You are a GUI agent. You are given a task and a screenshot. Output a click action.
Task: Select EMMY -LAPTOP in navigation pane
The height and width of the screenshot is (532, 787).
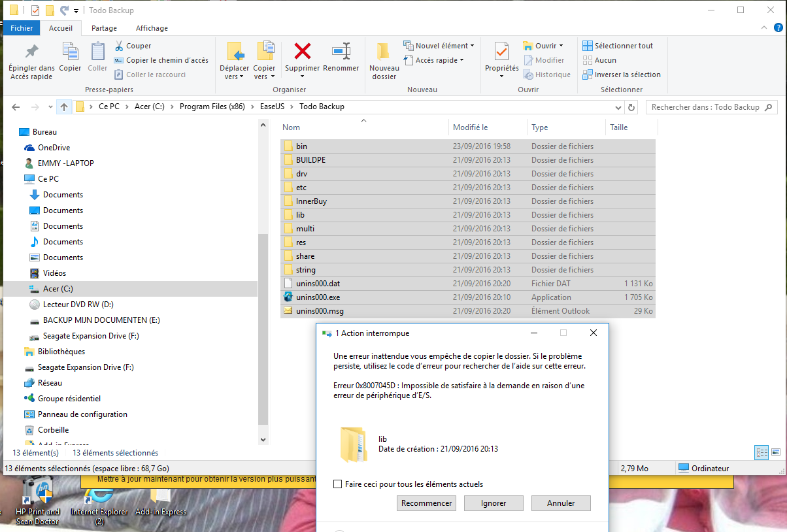(65, 163)
